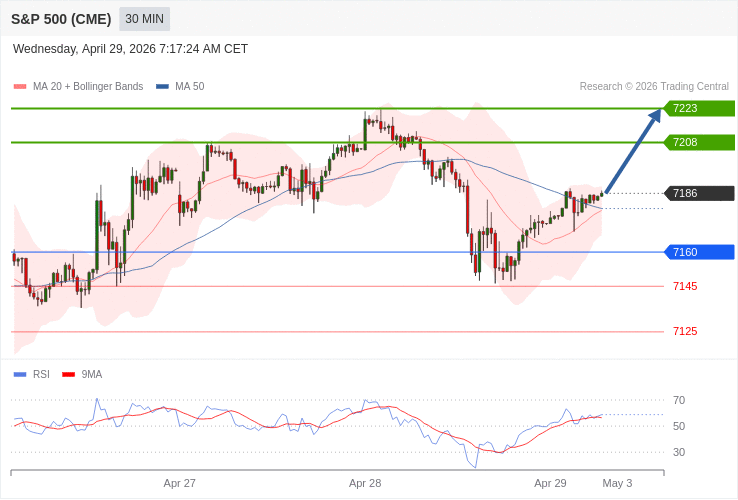Click the RSI legend swatch
The height and width of the screenshot is (500, 738).
pos(20,375)
